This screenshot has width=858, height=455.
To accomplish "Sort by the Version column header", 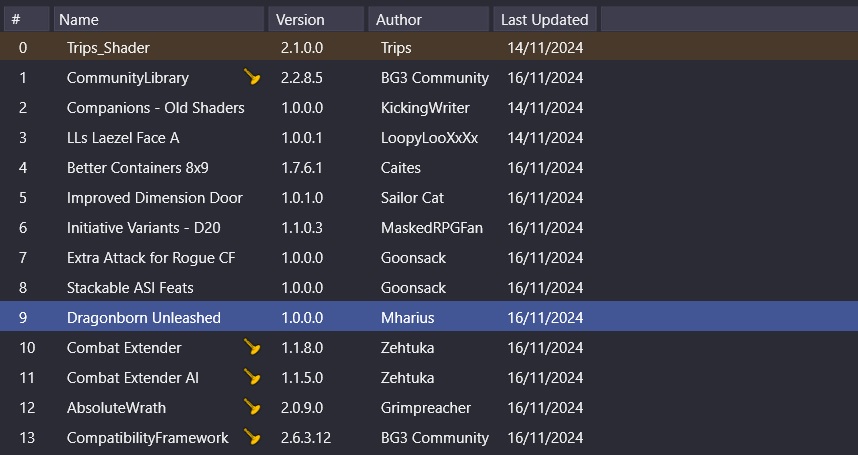I will point(315,19).
